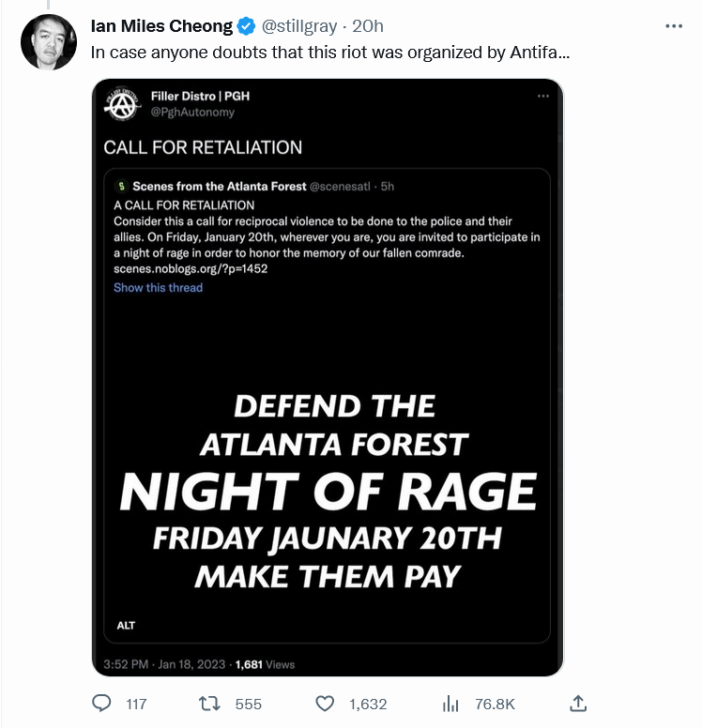702x728 pixels.
Task: Open tweet analytics views icon
Action: coord(450,703)
